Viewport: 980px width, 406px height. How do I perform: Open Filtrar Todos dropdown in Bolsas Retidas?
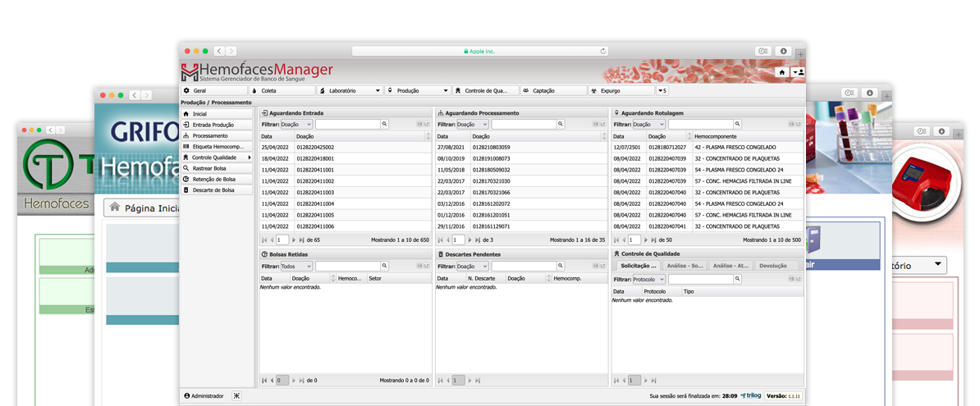coord(297,266)
